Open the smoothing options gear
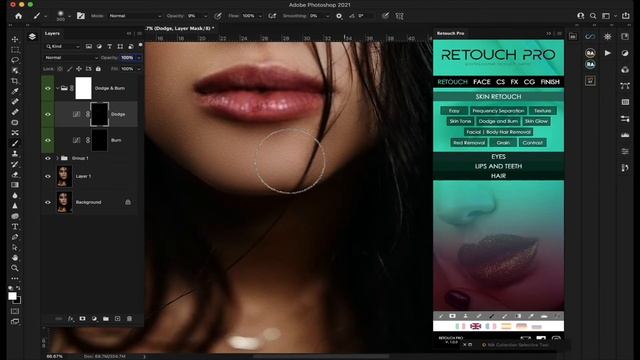640x360 pixels. click(x=339, y=16)
